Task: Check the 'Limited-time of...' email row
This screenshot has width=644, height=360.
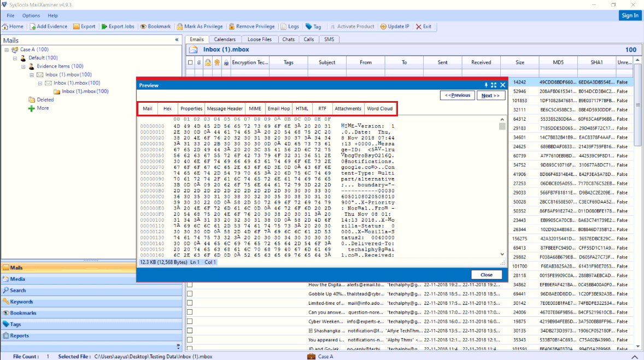Action: pyautogui.click(x=190, y=303)
